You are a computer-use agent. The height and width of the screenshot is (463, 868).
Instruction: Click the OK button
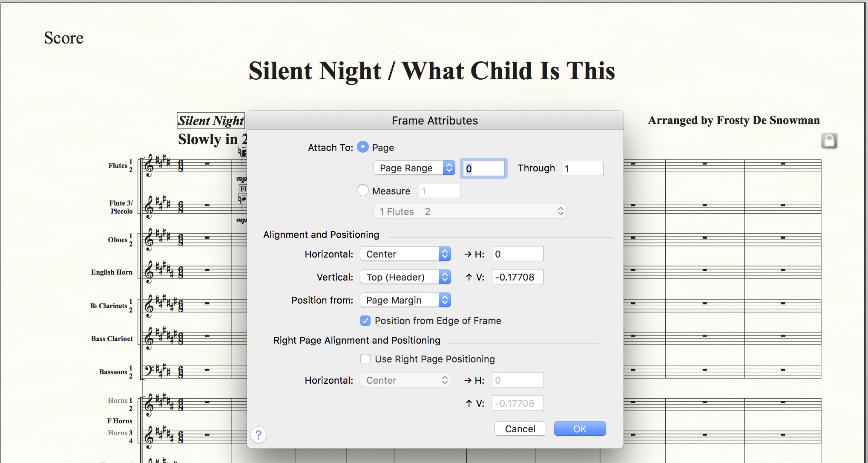pyautogui.click(x=580, y=429)
